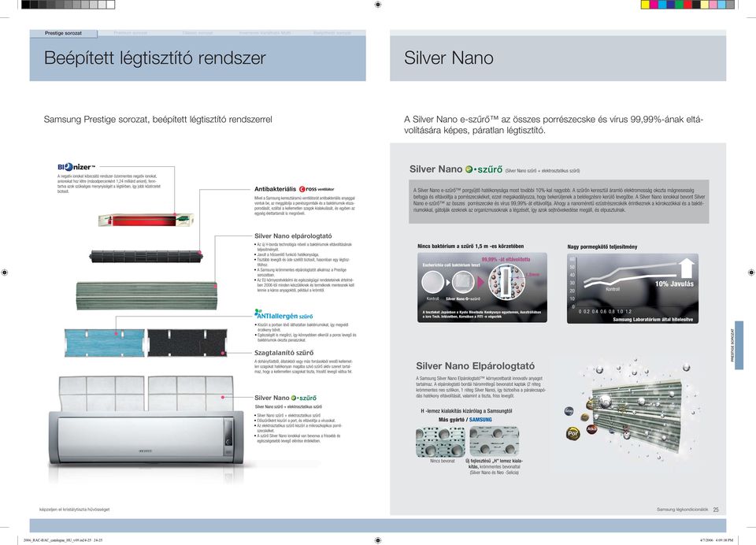The width and height of the screenshot is (756, 545).
Task: Click the left white Silver Nano mesh filter
Action: coord(102,393)
